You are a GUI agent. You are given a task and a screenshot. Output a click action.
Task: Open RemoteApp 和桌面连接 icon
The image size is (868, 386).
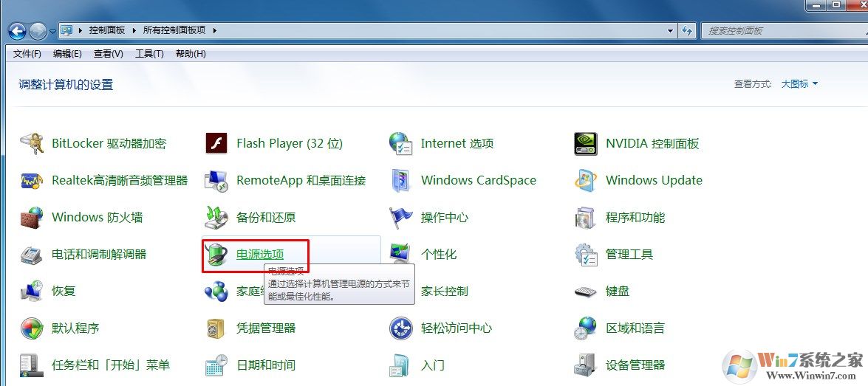pyautogui.click(x=216, y=181)
